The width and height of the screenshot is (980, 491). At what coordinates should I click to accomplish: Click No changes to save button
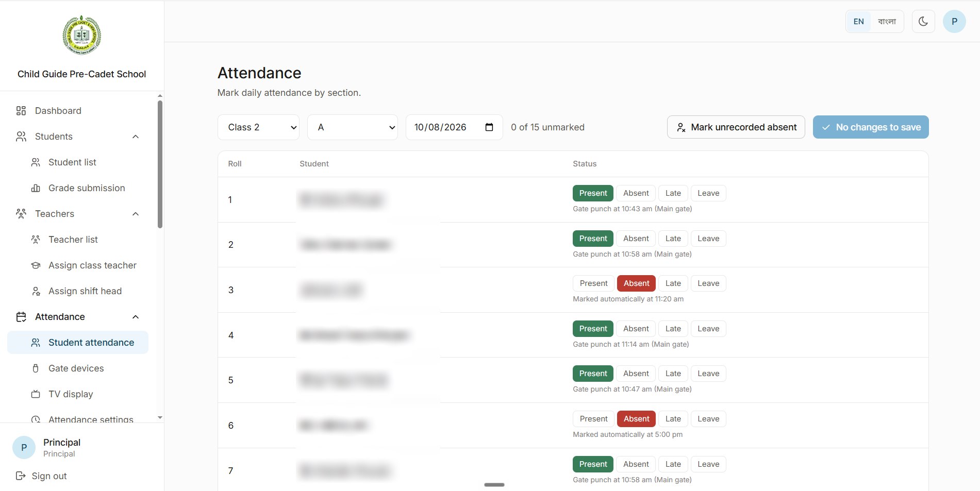click(x=871, y=127)
